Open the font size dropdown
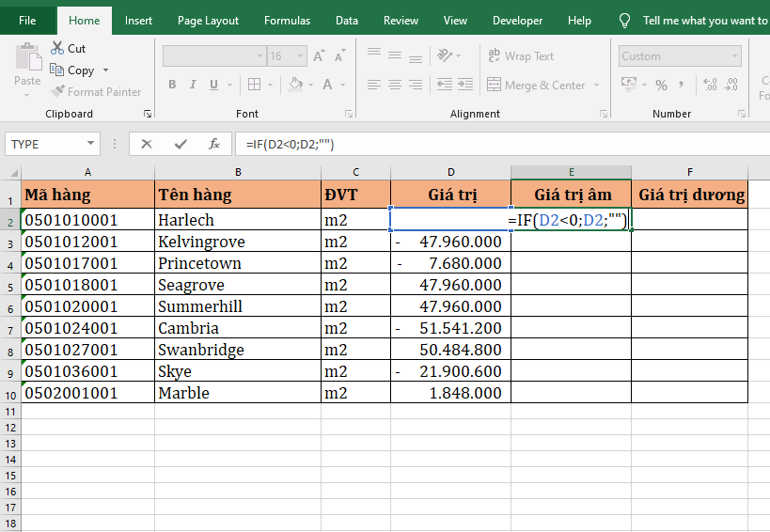770x532 pixels. [300, 56]
